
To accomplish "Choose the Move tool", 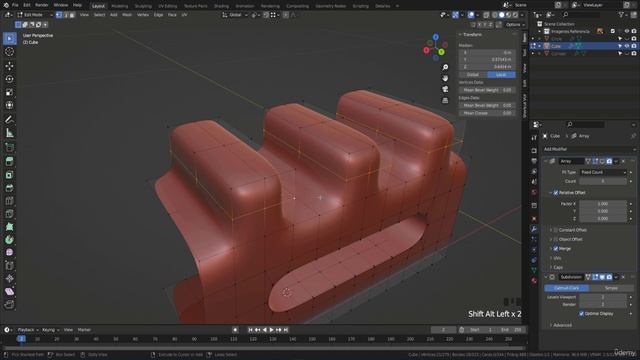I will click(9, 65).
